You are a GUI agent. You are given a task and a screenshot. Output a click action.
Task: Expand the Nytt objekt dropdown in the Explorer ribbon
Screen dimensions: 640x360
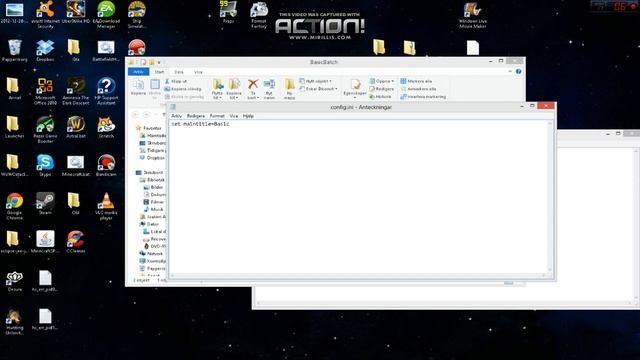pyautogui.click(x=315, y=81)
